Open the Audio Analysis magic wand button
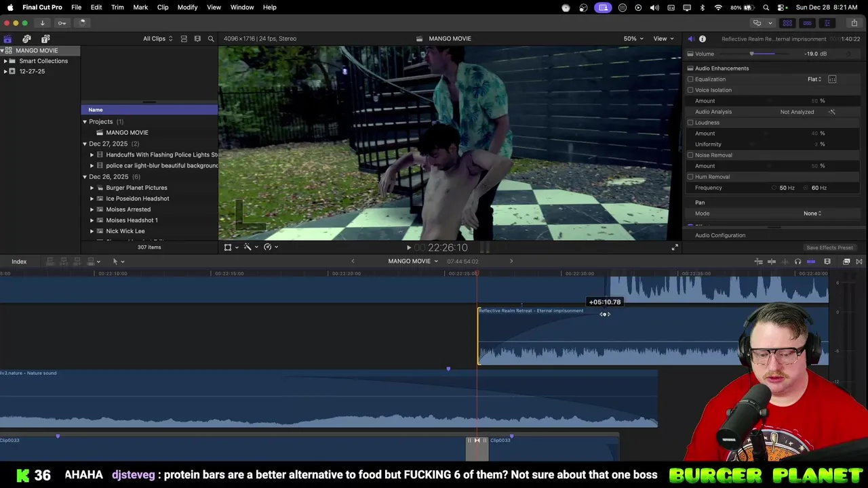This screenshot has width=868, height=488. (x=832, y=112)
